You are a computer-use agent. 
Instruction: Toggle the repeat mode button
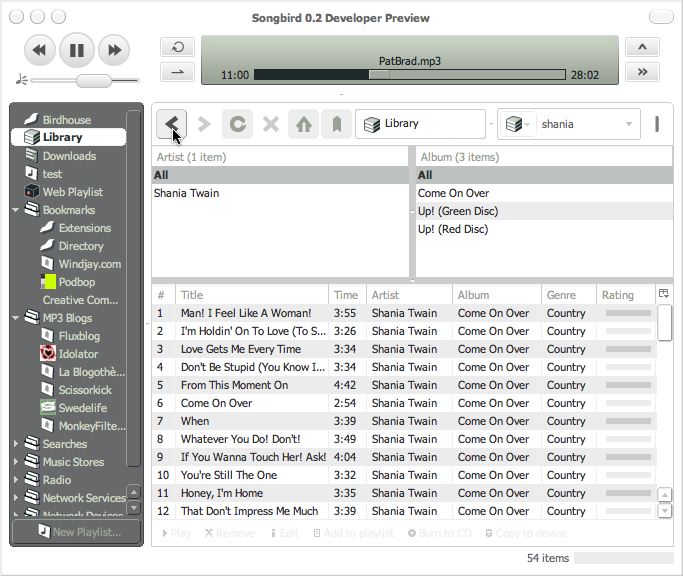pos(177,47)
